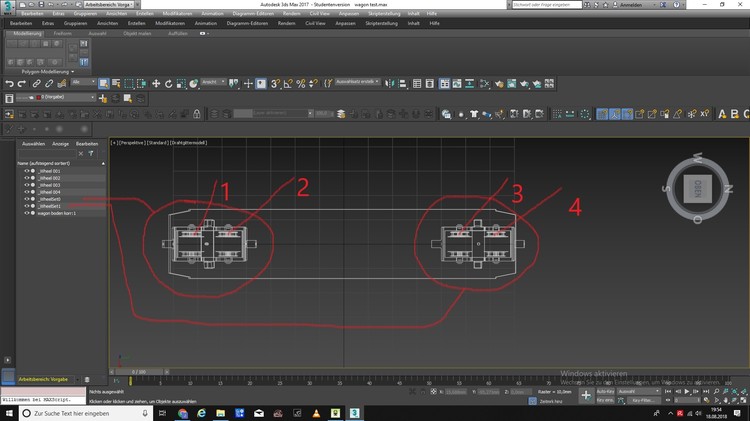Image resolution: width=750 pixels, height=421 pixels.
Task: Click the viewport [+] general menu label
Action: [x=114, y=143]
